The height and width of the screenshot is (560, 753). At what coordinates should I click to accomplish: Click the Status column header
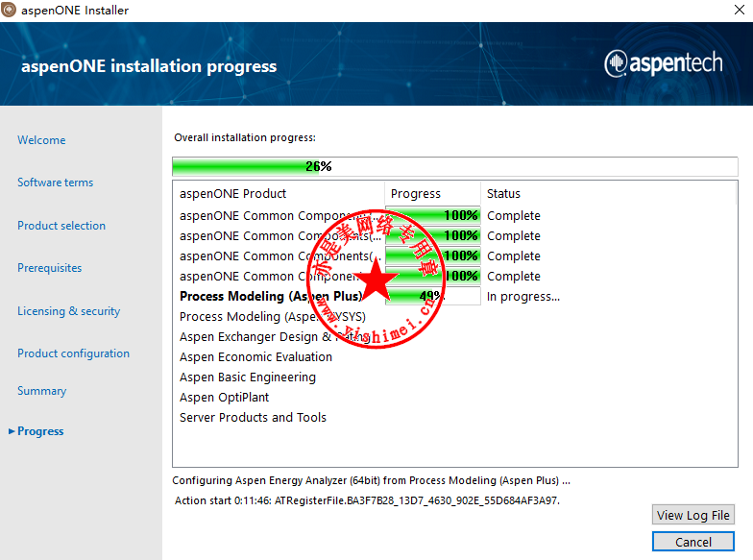click(x=608, y=194)
